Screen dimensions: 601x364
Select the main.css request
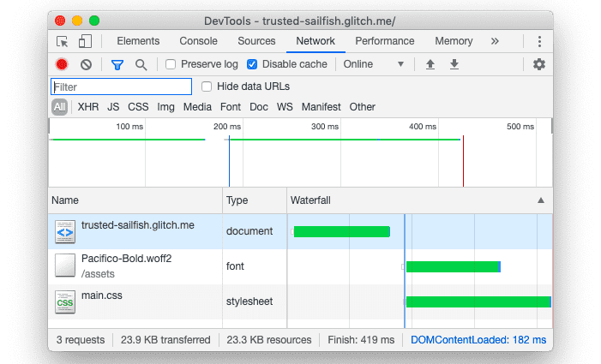(x=101, y=295)
